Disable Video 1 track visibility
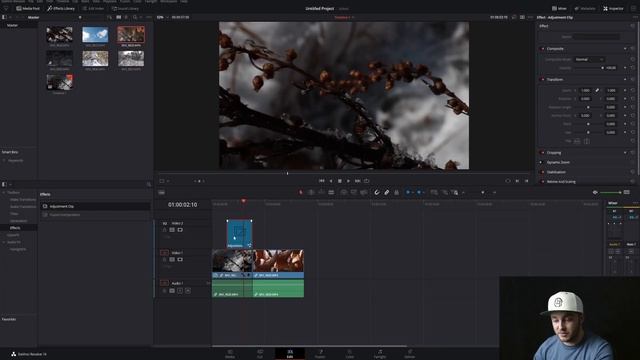This screenshot has width=640, height=360. [180, 259]
